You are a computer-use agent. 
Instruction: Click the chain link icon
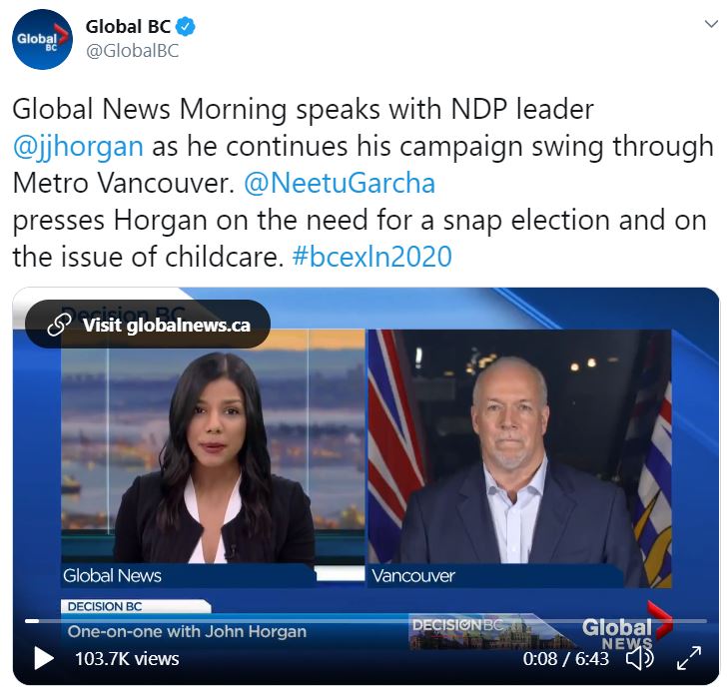[60, 325]
